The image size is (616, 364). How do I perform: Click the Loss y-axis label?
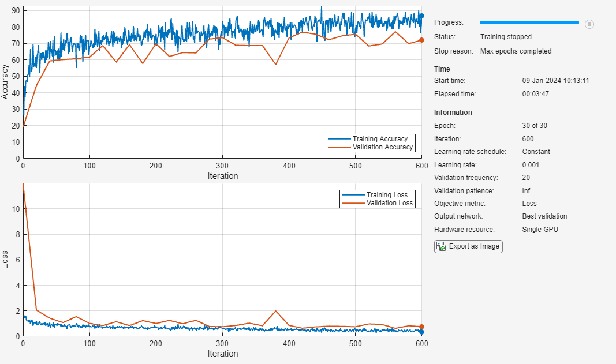tap(5, 260)
